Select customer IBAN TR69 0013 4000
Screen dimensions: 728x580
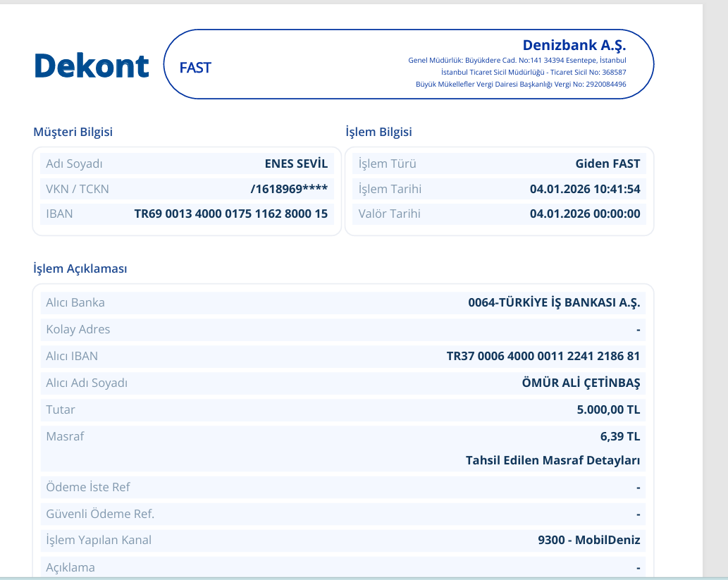(230, 214)
